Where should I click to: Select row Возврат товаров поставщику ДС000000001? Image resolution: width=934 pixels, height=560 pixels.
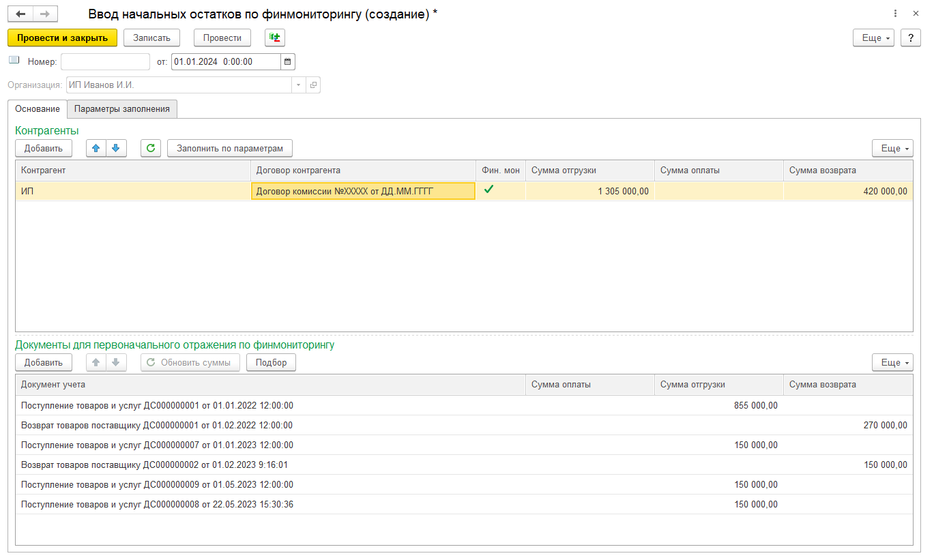click(x=464, y=425)
